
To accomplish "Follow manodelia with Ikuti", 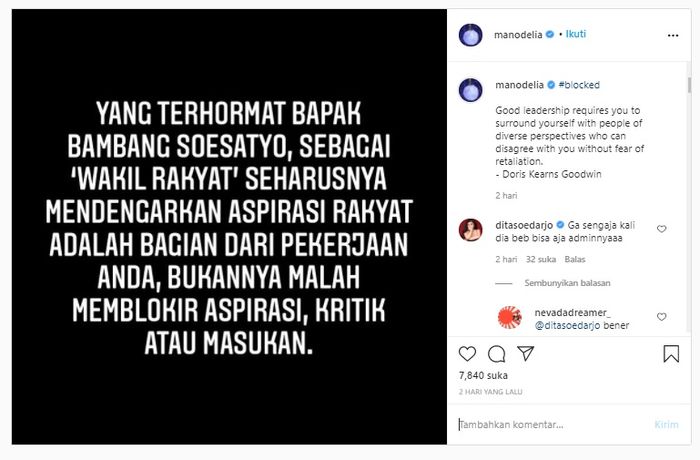I will tap(576, 34).
